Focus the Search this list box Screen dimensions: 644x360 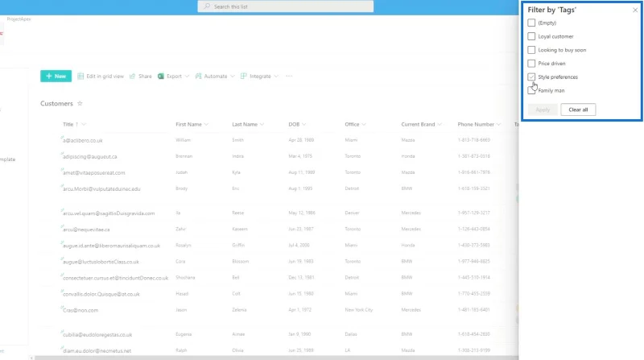coord(286,6)
